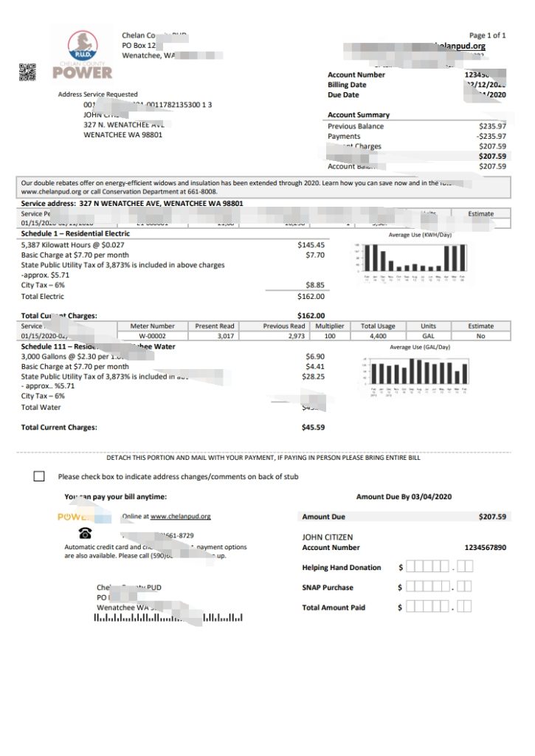Select the 'Service address' line
The height and width of the screenshot is (756, 535).
coord(132,204)
